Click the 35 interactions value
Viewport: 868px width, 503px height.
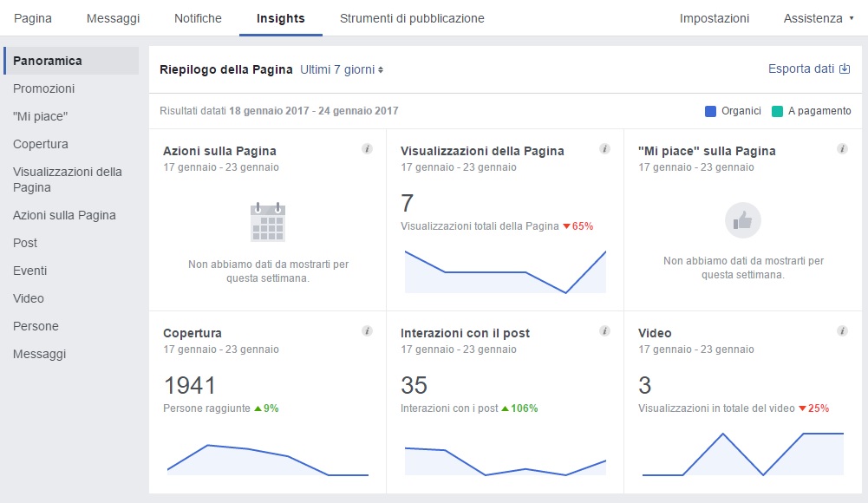pos(414,386)
